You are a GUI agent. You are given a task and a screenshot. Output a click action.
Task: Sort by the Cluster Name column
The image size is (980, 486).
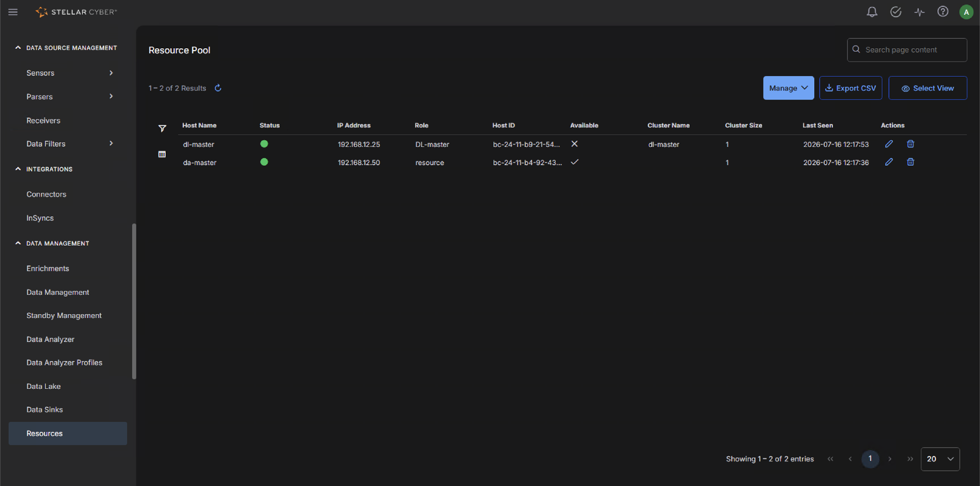(668, 125)
